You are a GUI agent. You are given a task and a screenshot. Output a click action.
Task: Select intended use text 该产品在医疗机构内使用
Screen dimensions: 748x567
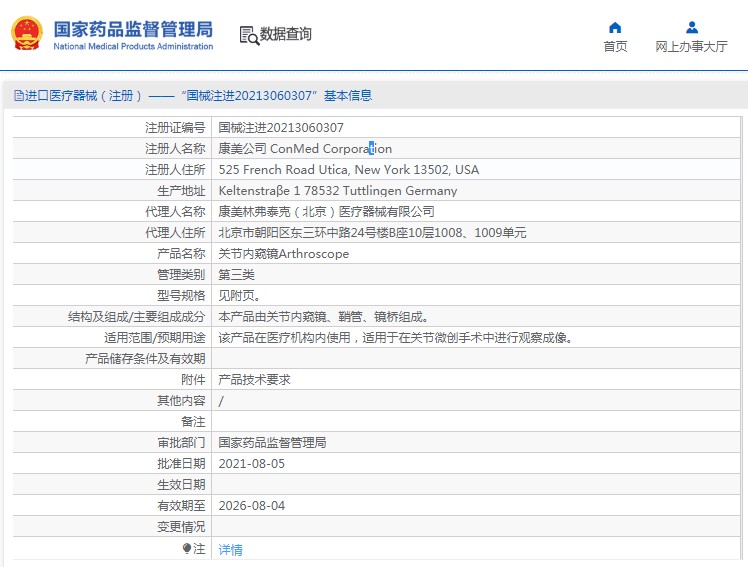(395, 338)
